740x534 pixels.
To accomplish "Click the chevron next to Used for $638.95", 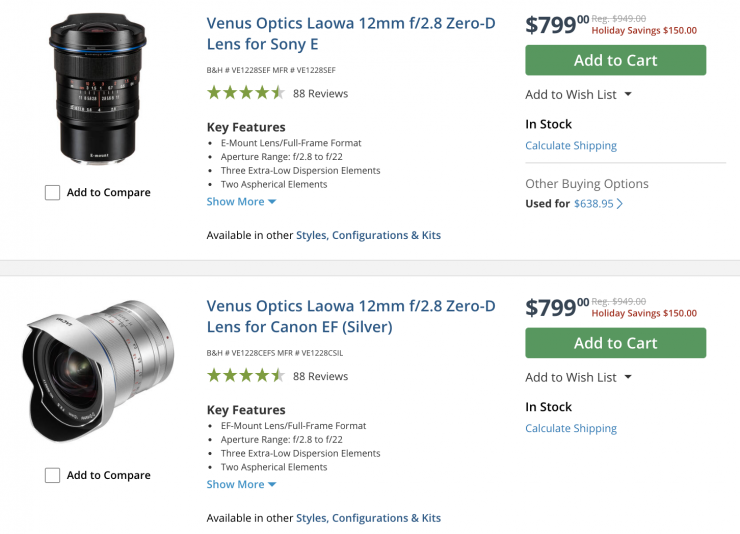I will pos(621,204).
